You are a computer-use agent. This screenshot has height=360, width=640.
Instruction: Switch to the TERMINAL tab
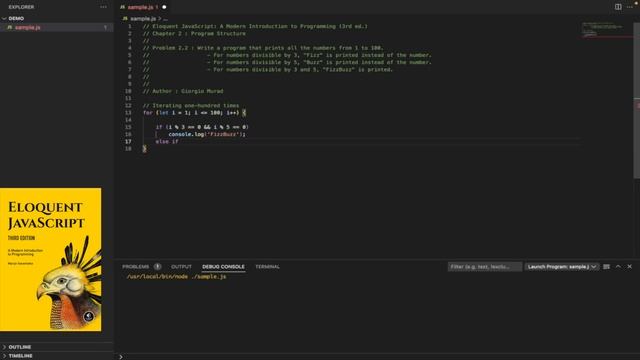tap(267, 267)
